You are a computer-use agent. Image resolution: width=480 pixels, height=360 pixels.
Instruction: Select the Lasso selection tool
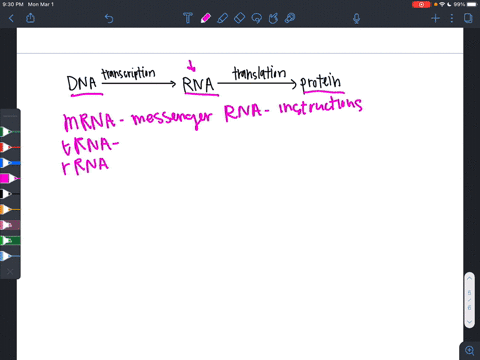(x=256, y=18)
